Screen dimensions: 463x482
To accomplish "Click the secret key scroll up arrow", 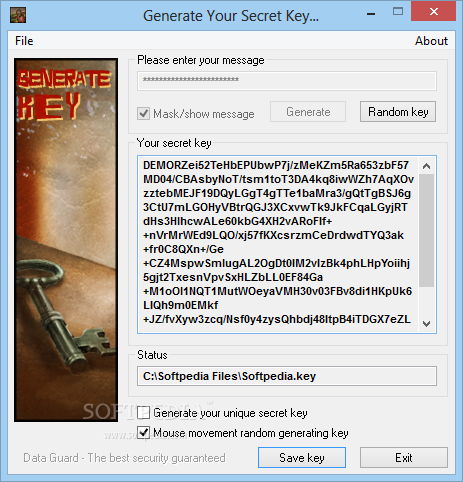I will [x=426, y=166].
